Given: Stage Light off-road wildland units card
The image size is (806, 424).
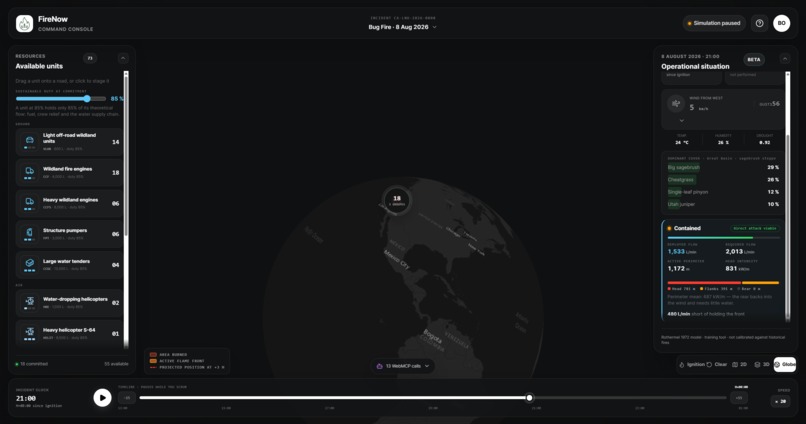Looking at the screenshot, I should (69, 142).
